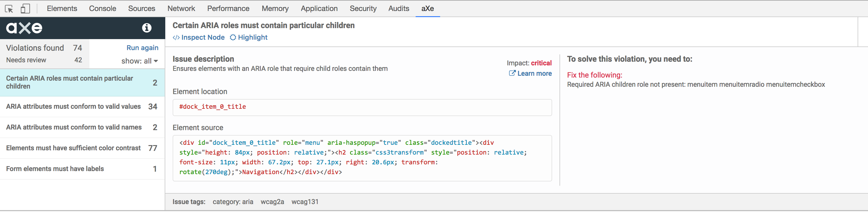Image resolution: width=868 pixels, height=212 pixels.
Task: Select ARIA attributes must conform to valid names
Action: [x=82, y=128]
